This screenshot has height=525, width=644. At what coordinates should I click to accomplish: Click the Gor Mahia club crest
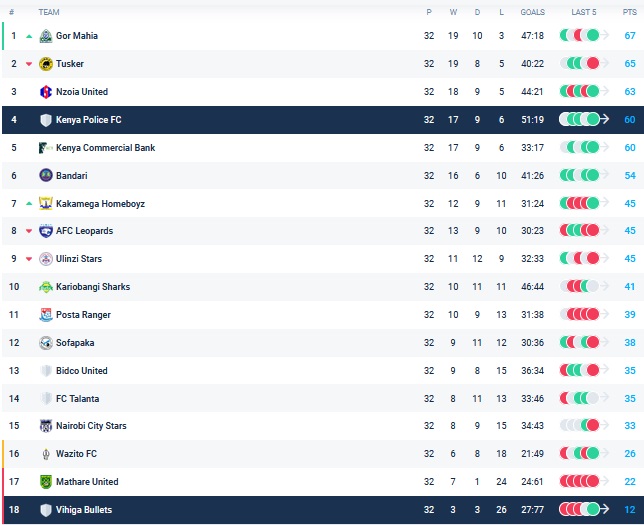click(x=45, y=36)
